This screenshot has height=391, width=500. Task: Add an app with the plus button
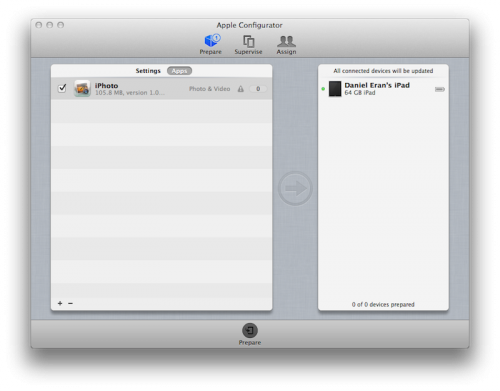pos(60,303)
